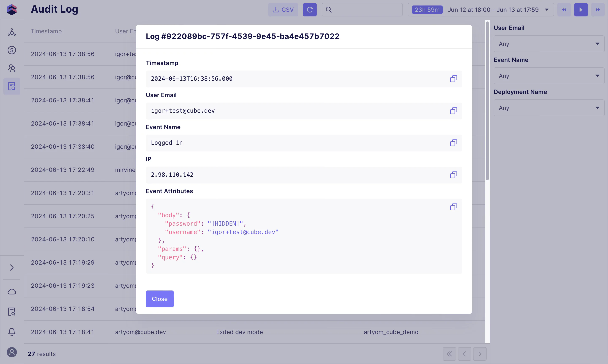Open the Event Name filter dropdown
Screen dimensions: 608x364
click(x=549, y=76)
